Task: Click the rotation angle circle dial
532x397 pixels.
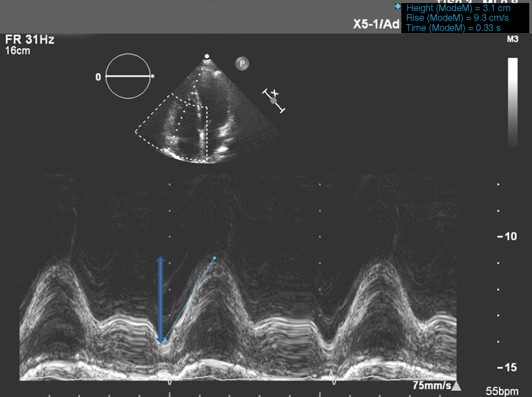Action: tap(128, 76)
